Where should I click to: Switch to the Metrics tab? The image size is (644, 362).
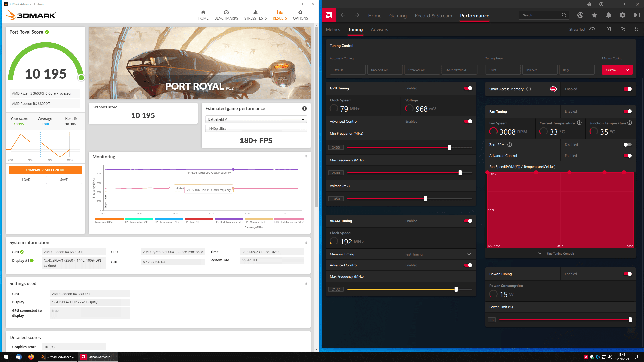pos(333,29)
